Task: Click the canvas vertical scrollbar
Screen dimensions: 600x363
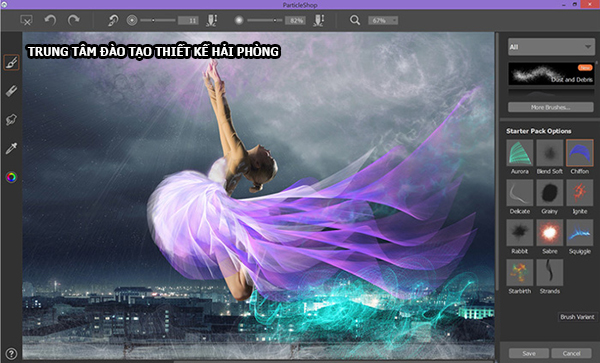Action: point(497,161)
